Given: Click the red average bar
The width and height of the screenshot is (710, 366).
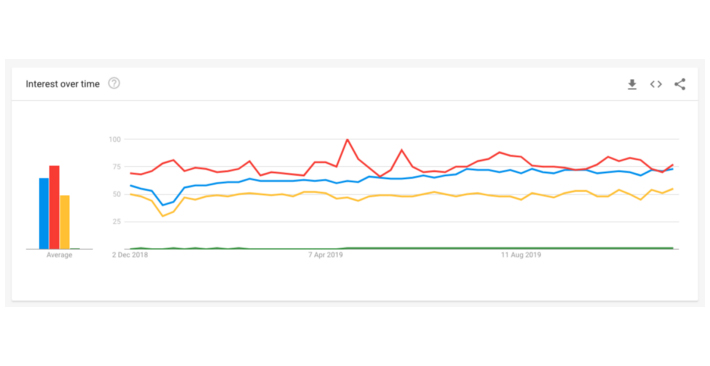Looking at the screenshot, I should pos(54,207).
